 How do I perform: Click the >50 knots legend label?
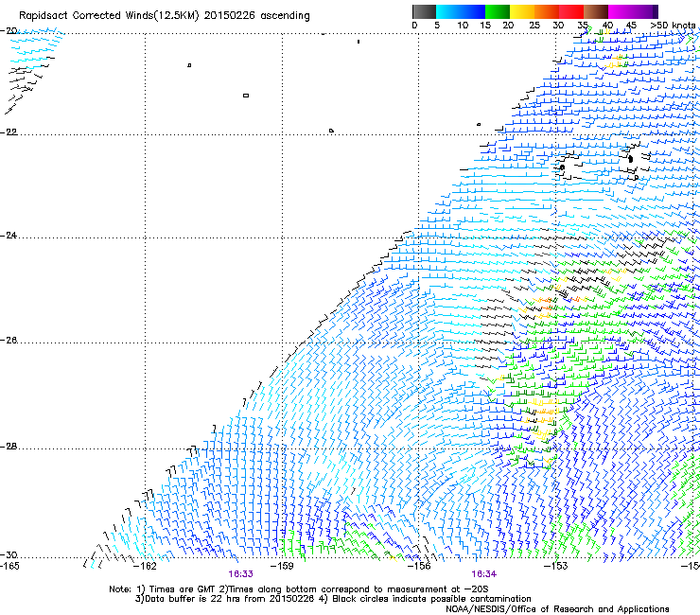coord(673,26)
